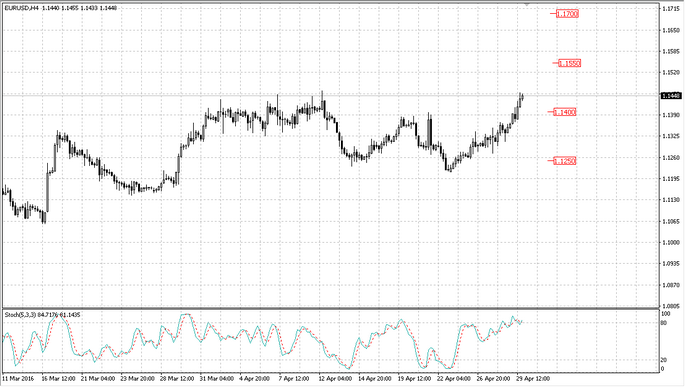Click the red 1.1700 price level label
Viewport: 685px width, 387px height.
click(x=568, y=14)
